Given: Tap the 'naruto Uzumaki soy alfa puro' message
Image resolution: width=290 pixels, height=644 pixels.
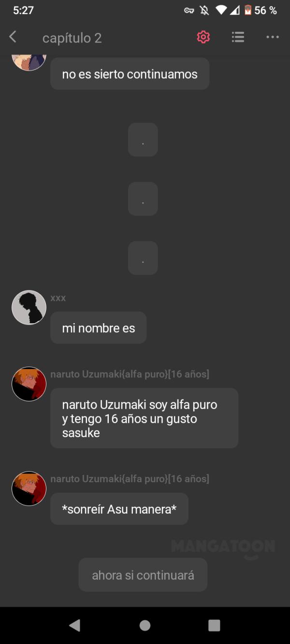Looking at the screenshot, I should point(144,418).
